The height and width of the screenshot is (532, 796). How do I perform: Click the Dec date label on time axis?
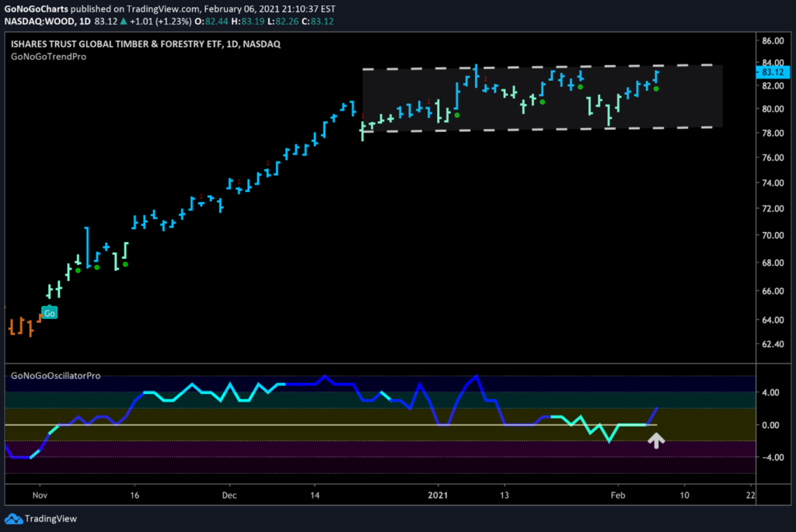229,495
